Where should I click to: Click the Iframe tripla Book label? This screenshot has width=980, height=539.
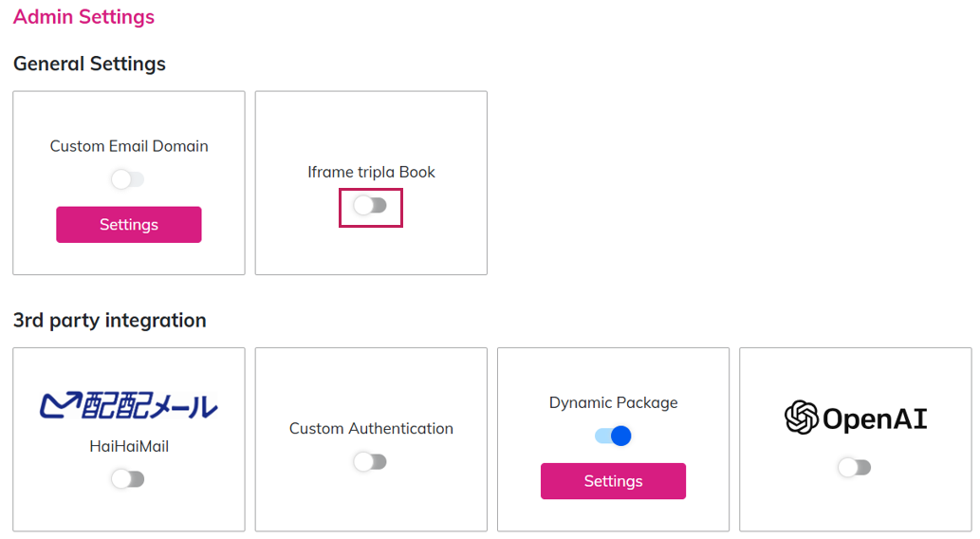tap(371, 172)
